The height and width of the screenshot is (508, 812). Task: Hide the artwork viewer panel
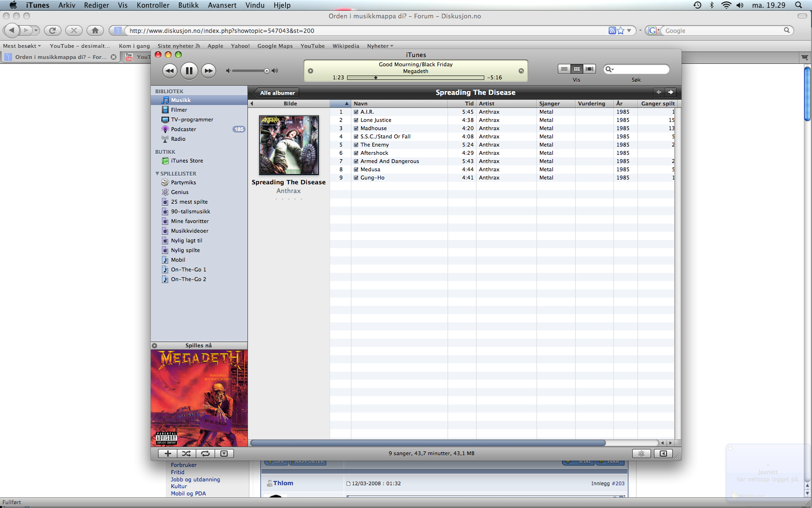224,453
